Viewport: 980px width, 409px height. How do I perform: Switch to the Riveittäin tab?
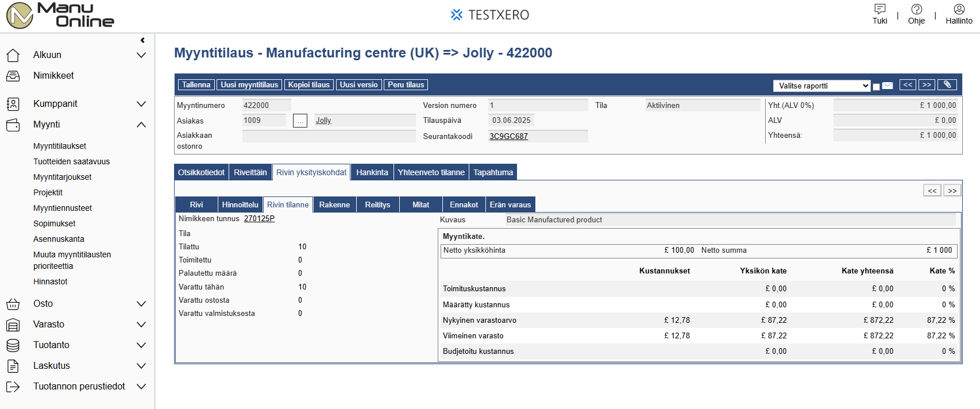(250, 172)
